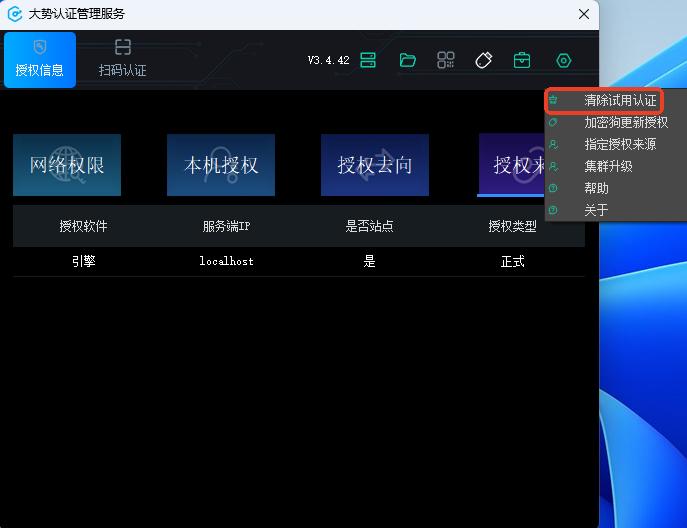
Task: Click the QR code grid icon
Action: pyautogui.click(x=446, y=60)
